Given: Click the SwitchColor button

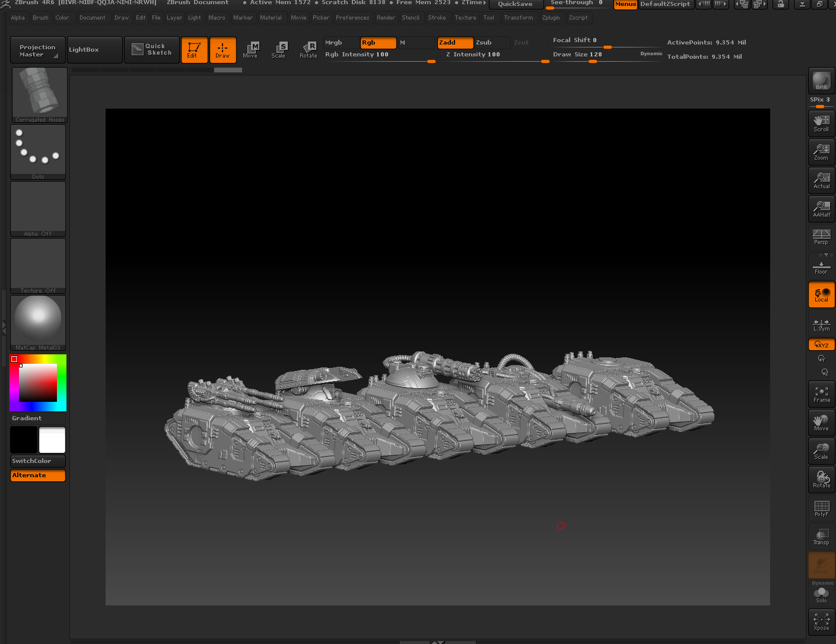Looking at the screenshot, I should point(38,461).
